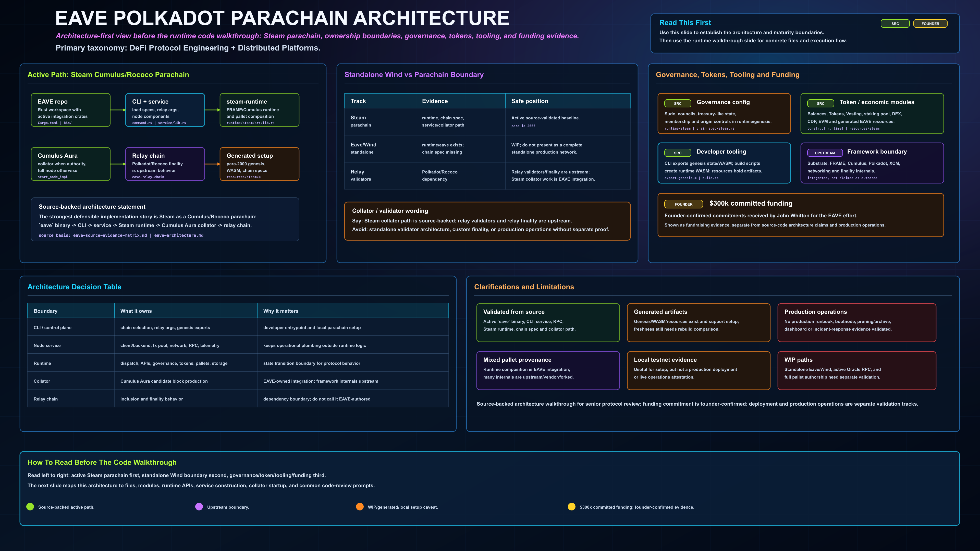The height and width of the screenshot is (551, 980).
Task: Click 'construct_runtime! | resources/steam' text
Action: coord(843,129)
